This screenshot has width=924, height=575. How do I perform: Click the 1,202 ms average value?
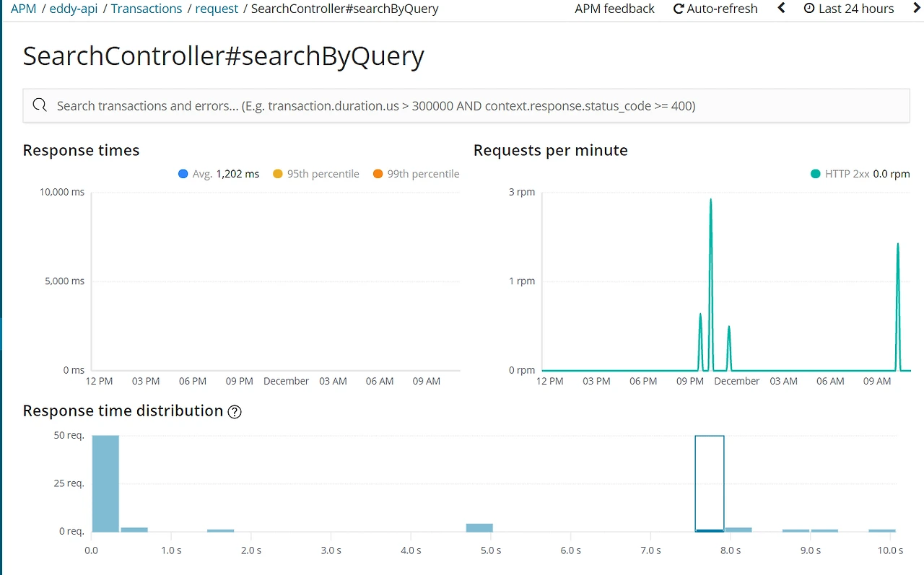(x=237, y=174)
